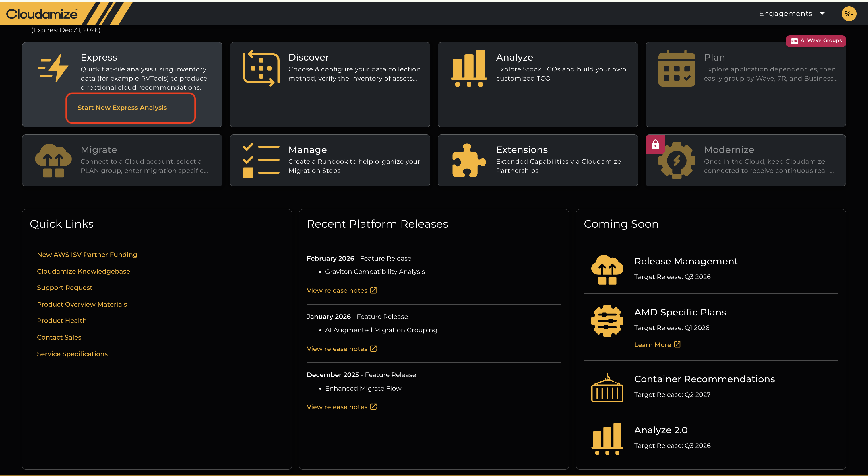Image resolution: width=868 pixels, height=476 pixels.
Task: Click the Modernize gear icon
Action: [677, 161]
